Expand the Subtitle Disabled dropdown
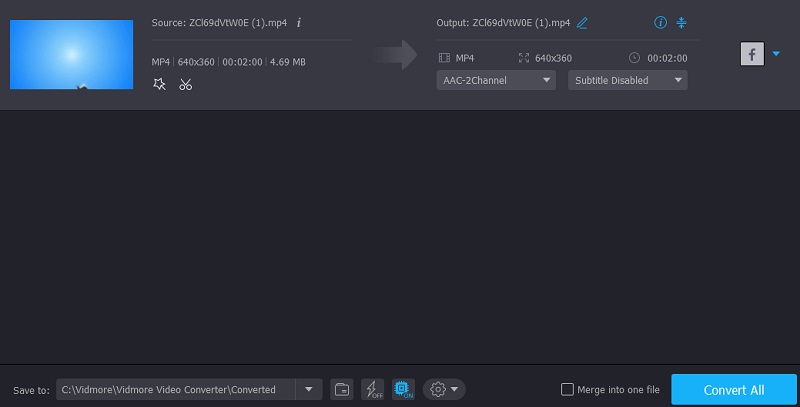 (627, 80)
